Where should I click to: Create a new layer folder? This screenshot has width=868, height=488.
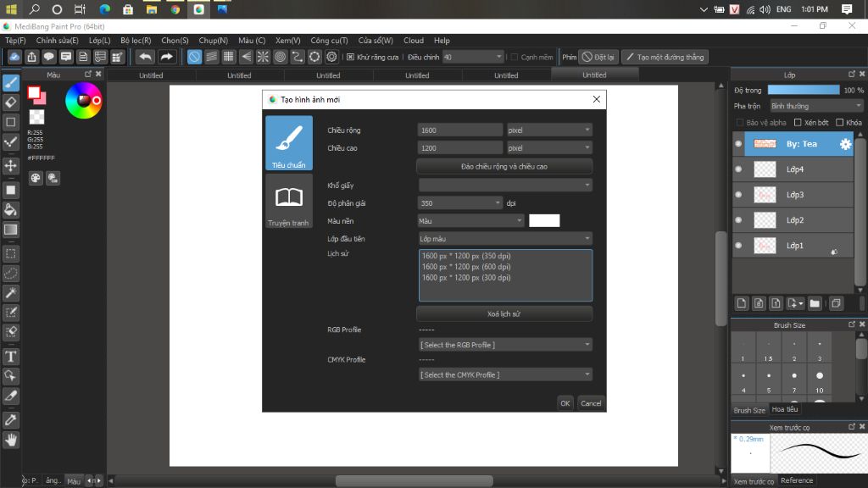(x=815, y=303)
